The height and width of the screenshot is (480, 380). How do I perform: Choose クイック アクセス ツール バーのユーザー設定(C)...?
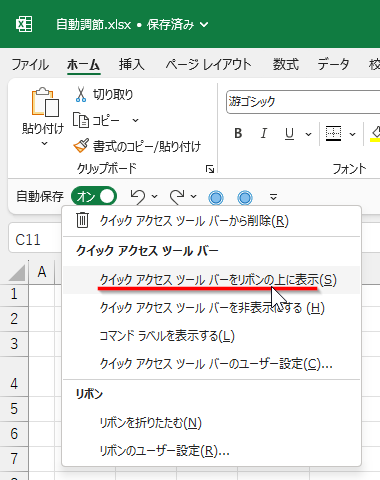tap(211, 364)
